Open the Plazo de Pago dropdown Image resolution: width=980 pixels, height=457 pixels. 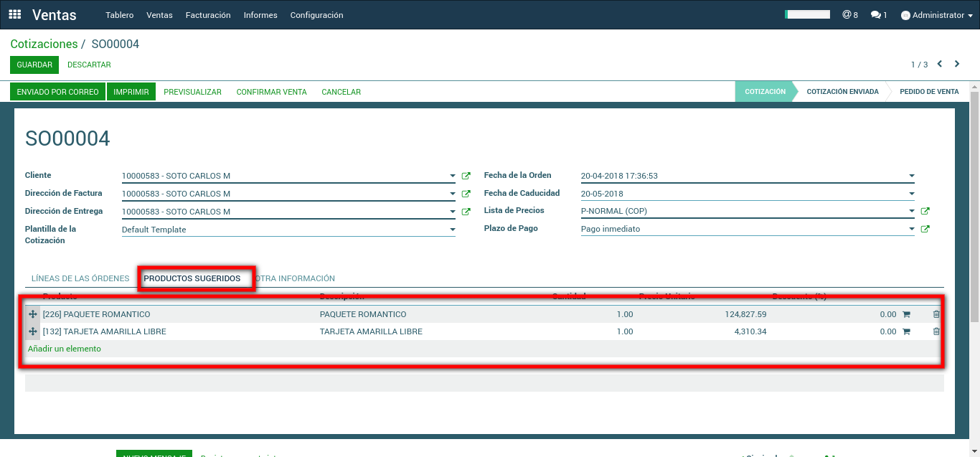point(911,229)
